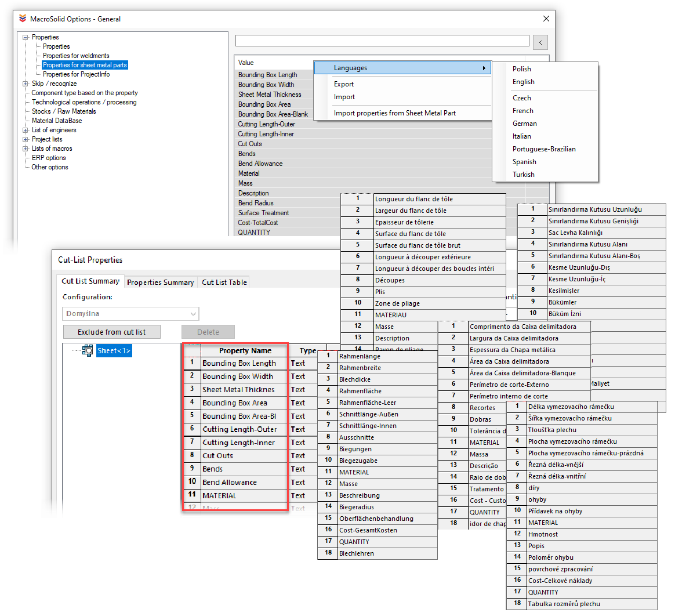
Task: Click Exclude from cut list button
Action: [x=111, y=332]
